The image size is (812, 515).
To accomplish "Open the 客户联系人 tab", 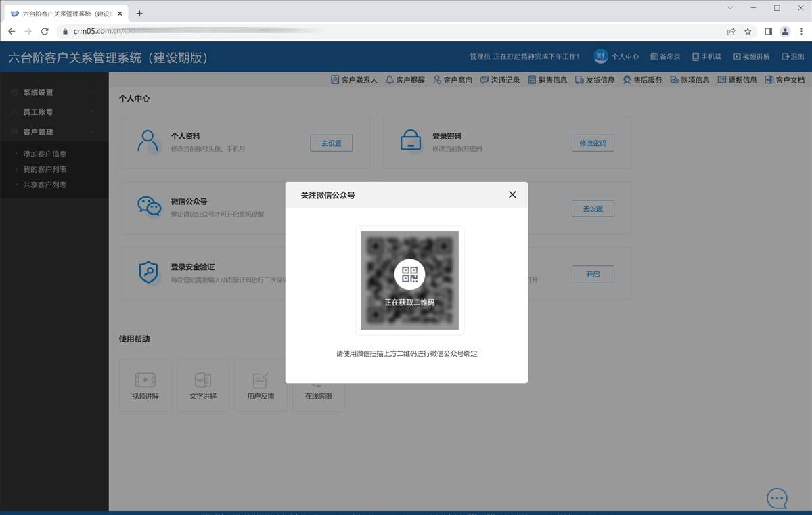I will [x=354, y=80].
